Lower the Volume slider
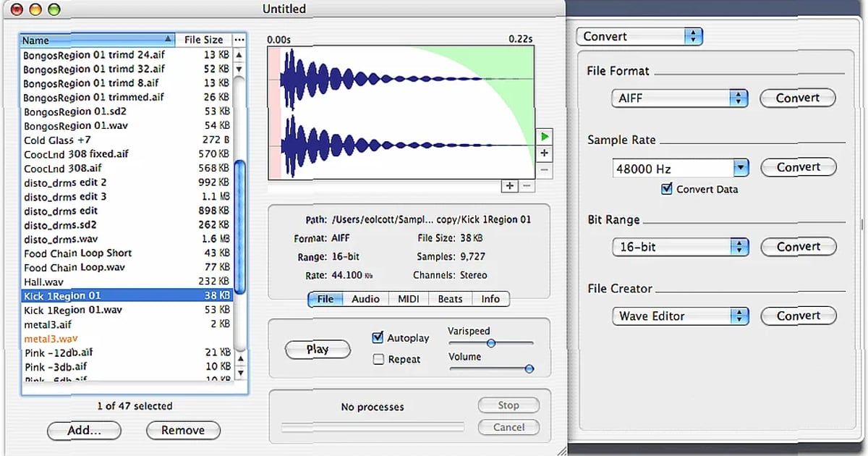This screenshot has height=456, width=868. 529,368
